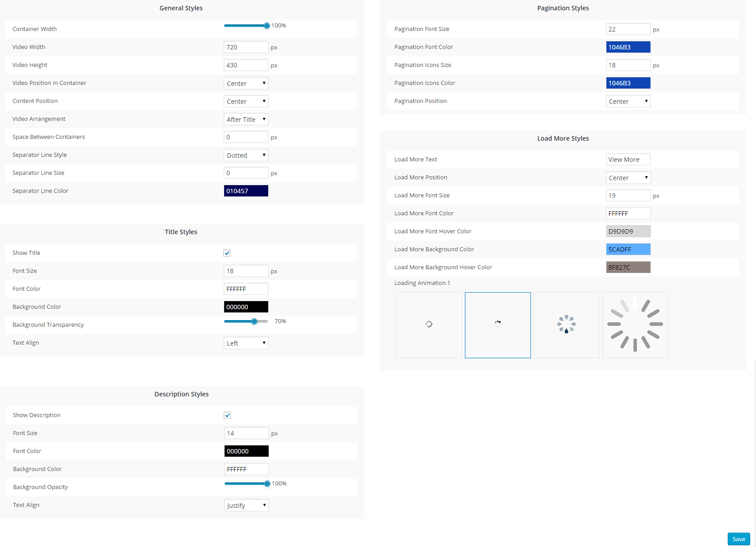The image size is (756, 547).
Task: Choose the third loading animation with droplet spinner
Action: coord(566,325)
